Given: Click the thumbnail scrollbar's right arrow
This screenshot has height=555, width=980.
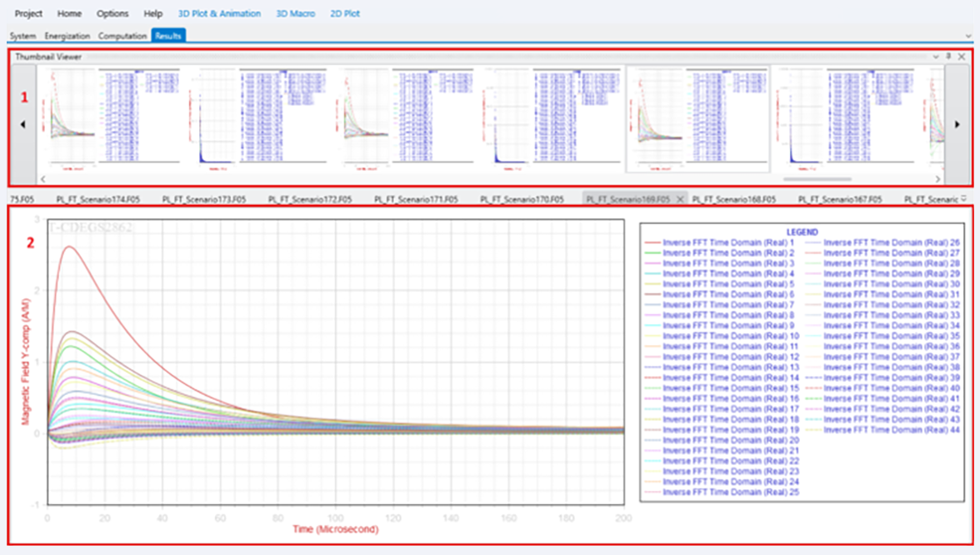Looking at the screenshot, I should point(937,178).
